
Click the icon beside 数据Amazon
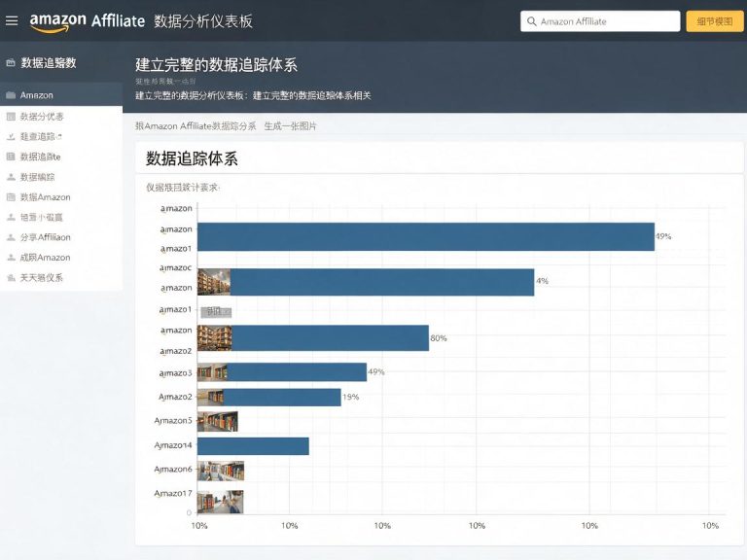point(11,197)
